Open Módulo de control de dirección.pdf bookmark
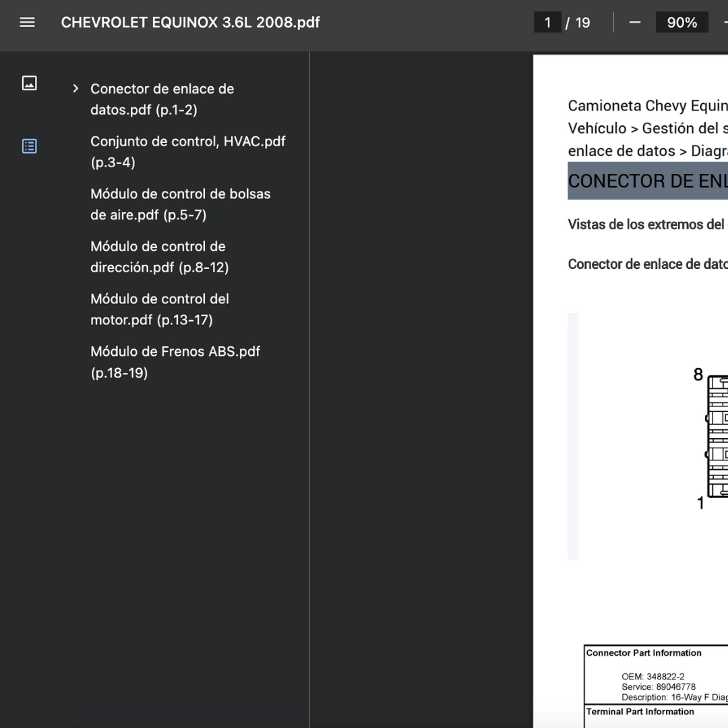 pos(159,256)
